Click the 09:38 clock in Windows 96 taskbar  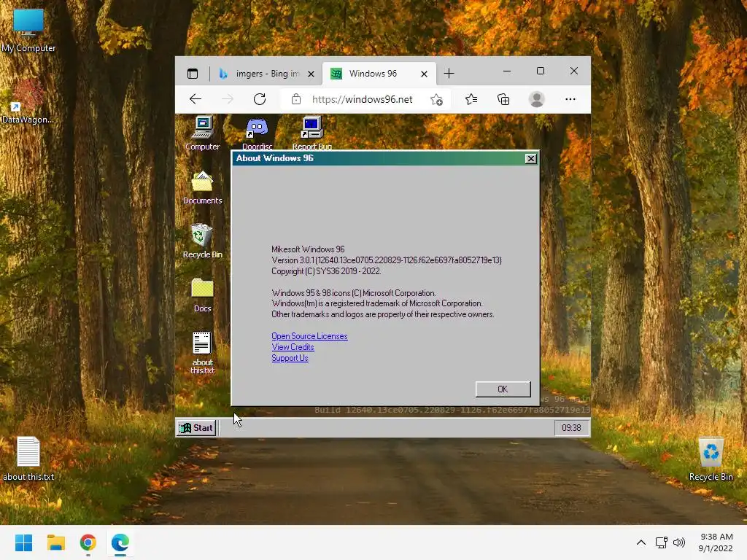click(571, 427)
